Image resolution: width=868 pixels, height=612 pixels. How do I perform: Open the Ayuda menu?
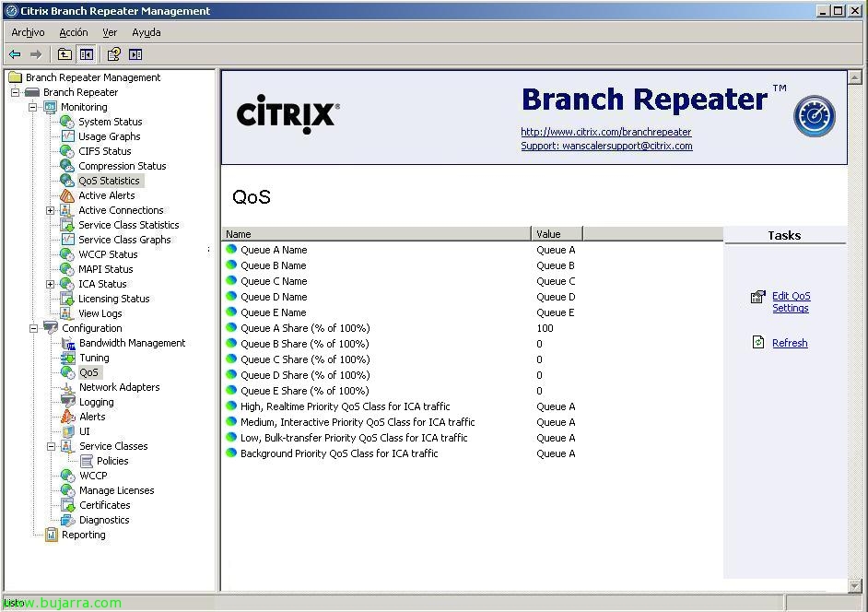[147, 32]
